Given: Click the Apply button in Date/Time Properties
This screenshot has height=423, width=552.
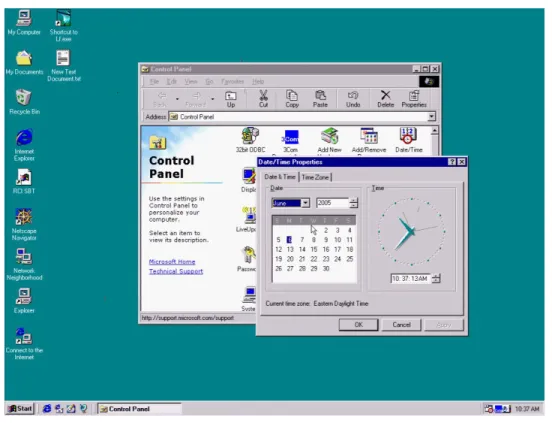Looking at the screenshot, I should click(x=444, y=324).
